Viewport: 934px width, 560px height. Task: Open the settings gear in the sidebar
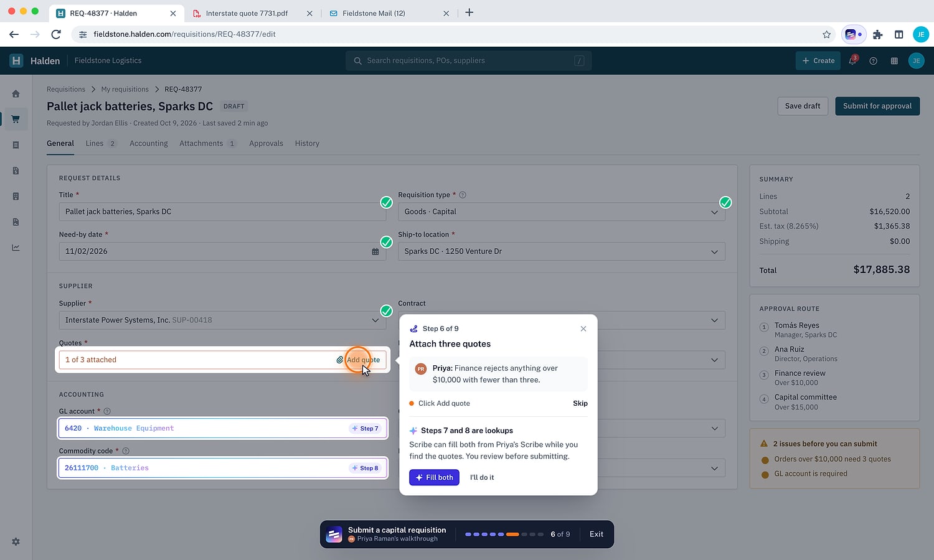pos(16,542)
